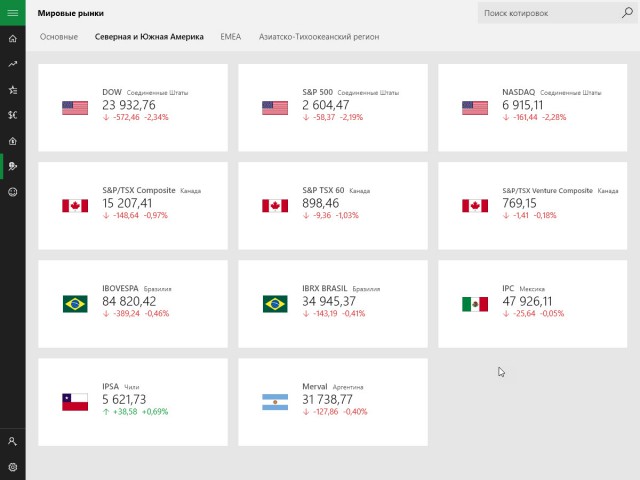
Task: Open the S&P/TSX Venture Composite name
Action: (x=547, y=191)
